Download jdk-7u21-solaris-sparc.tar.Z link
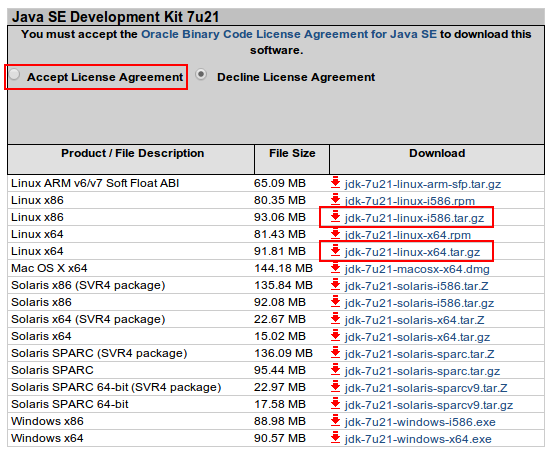Viewport: 551px width, 452px height. (419, 354)
